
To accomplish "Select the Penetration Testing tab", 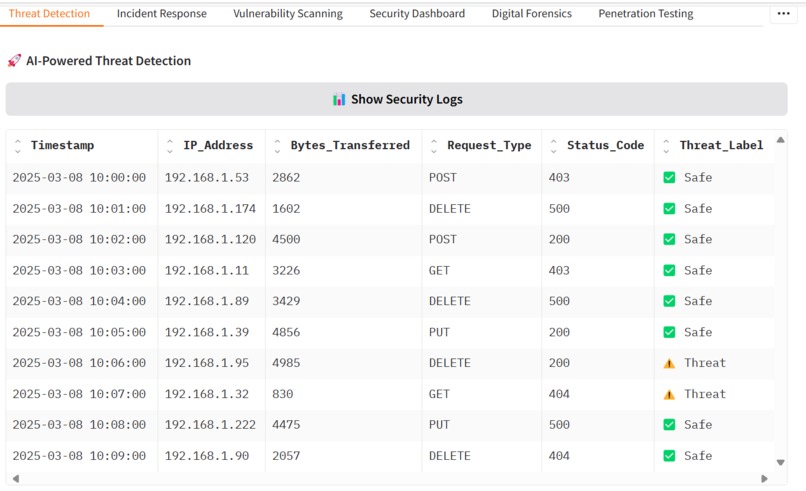I will pos(646,14).
